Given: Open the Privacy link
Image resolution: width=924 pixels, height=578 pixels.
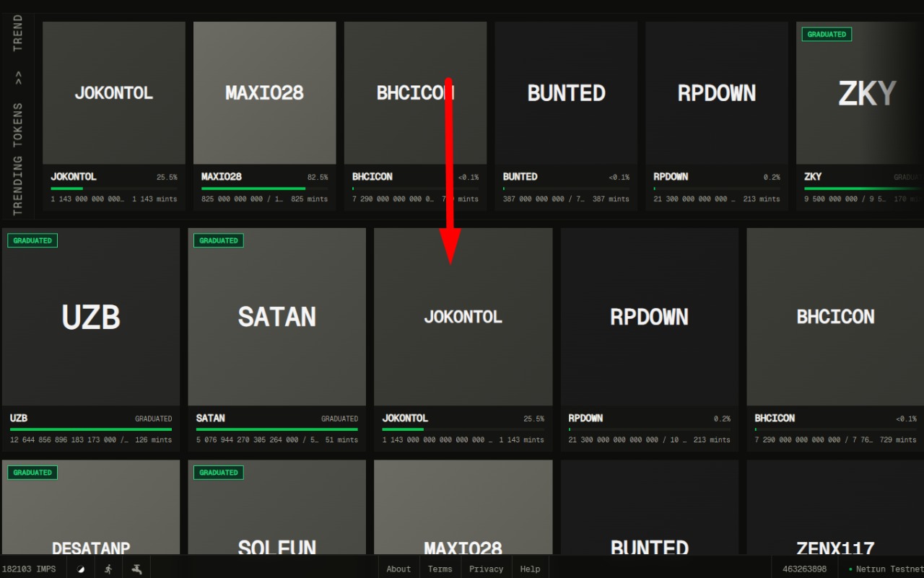Looking at the screenshot, I should pyautogui.click(x=487, y=569).
